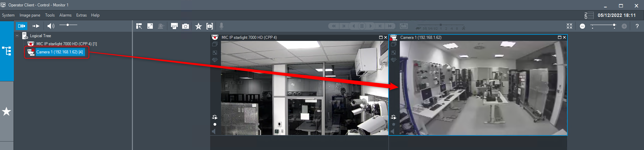This screenshot has height=150, width=644.
Task: Collapse the Logical Tree node
Action: (17, 35)
